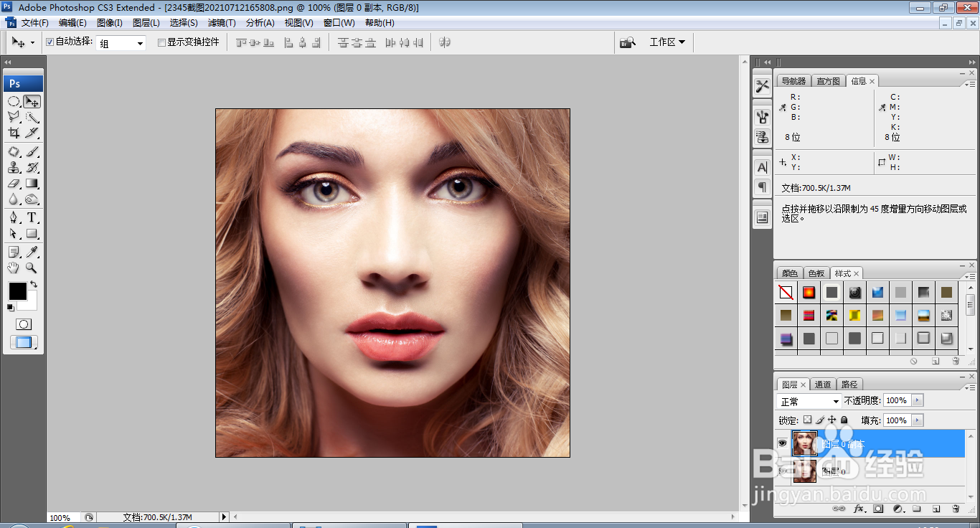Open the 工作区 workspace dropdown
The height and width of the screenshot is (528, 980).
(x=667, y=42)
